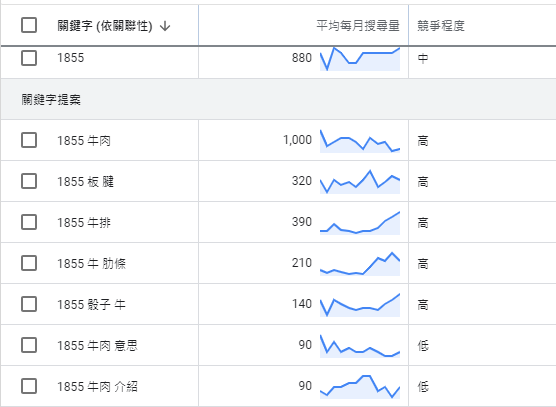Click the search volume value 320
The image size is (556, 407).
(x=302, y=181)
